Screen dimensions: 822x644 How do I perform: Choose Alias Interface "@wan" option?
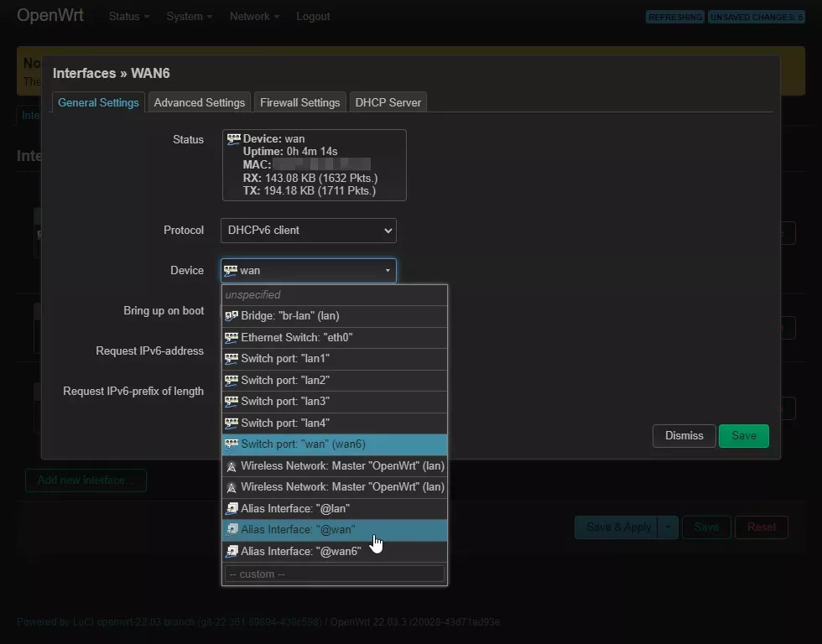click(335, 530)
